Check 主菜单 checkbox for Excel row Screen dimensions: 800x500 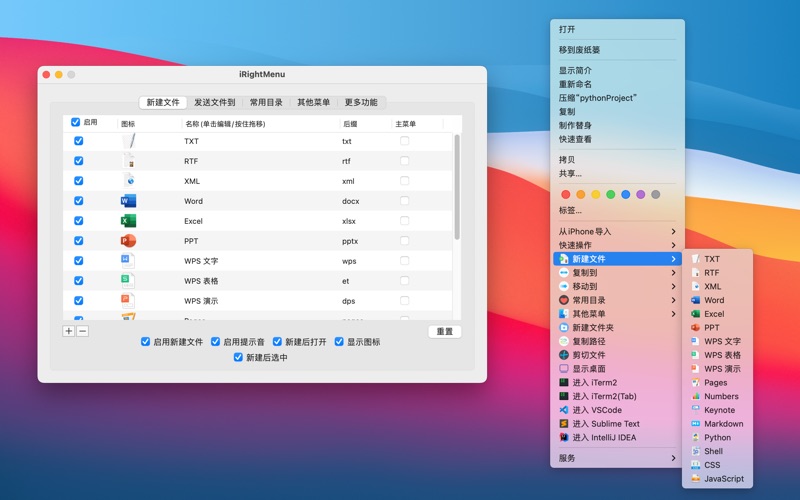(x=405, y=220)
